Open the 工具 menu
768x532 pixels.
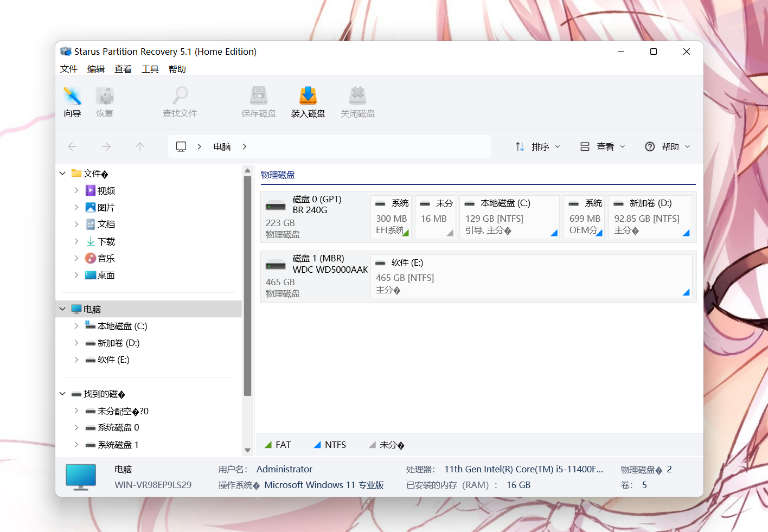(150, 69)
